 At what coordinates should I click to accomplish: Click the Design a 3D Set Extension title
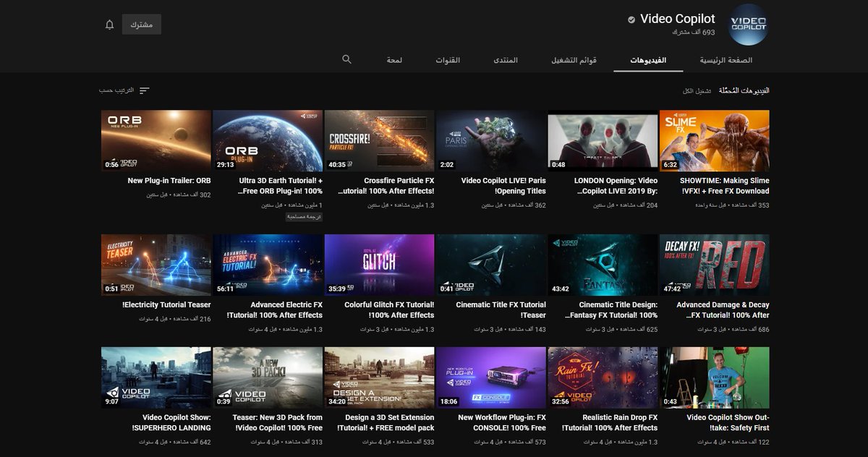(x=386, y=423)
